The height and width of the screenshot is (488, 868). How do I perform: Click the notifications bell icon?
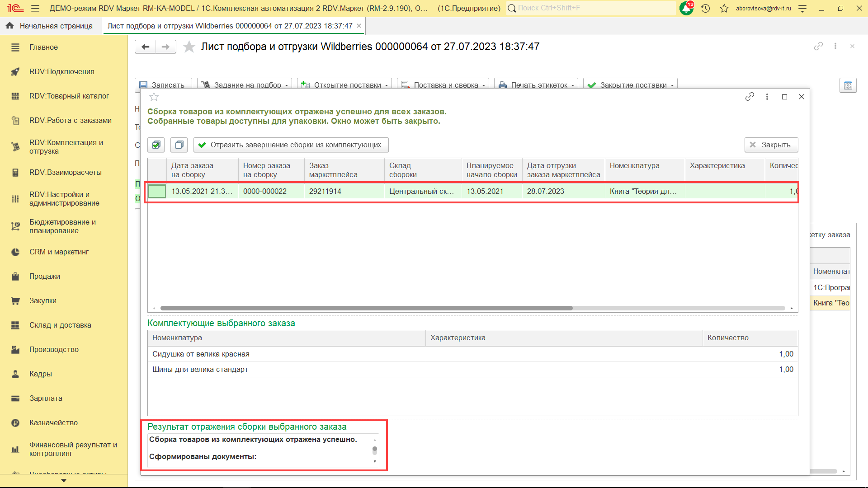coord(686,8)
